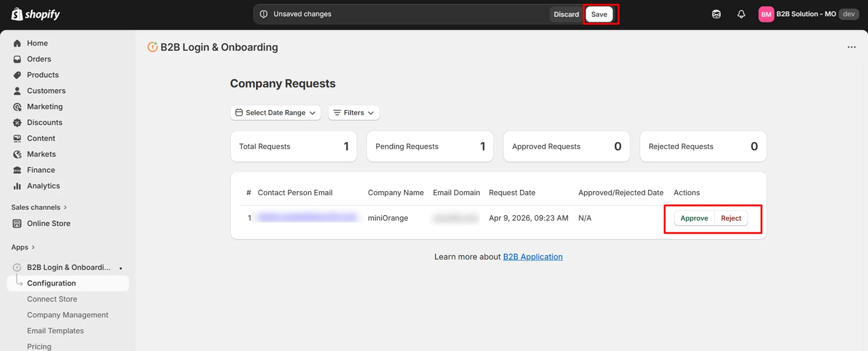
Task: Click the Total Requests card
Action: coord(294,146)
